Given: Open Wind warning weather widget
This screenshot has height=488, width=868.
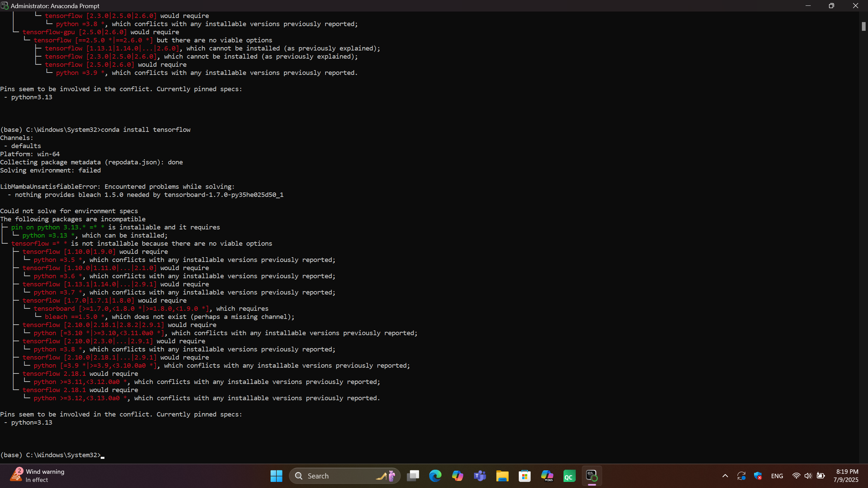Looking at the screenshot, I should (x=37, y=475).
